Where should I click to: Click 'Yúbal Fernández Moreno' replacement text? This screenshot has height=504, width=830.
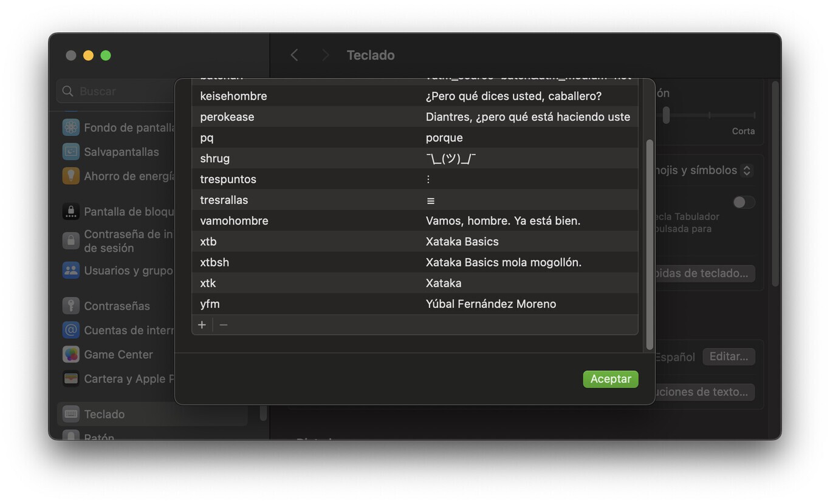click(491, 304)
